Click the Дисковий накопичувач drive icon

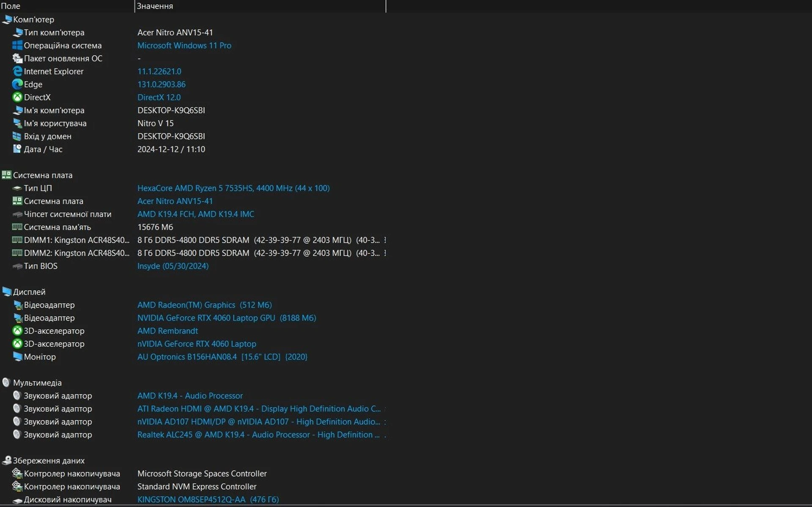17,500
